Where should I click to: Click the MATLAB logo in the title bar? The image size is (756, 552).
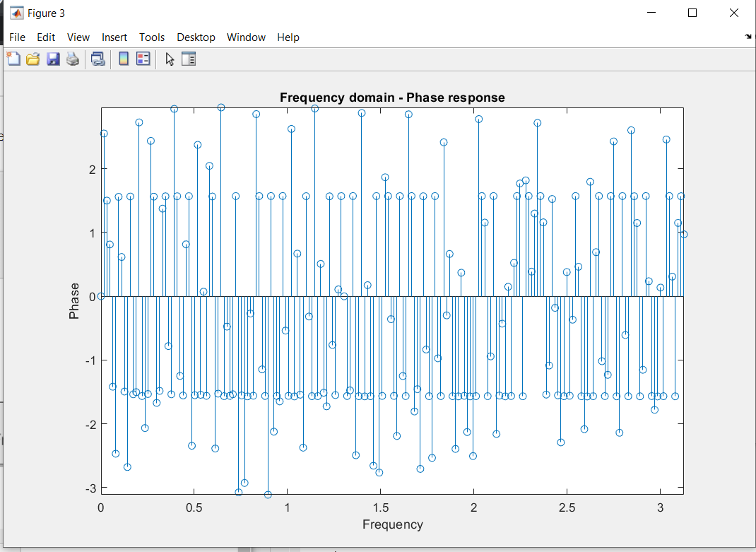click(16, 13)
